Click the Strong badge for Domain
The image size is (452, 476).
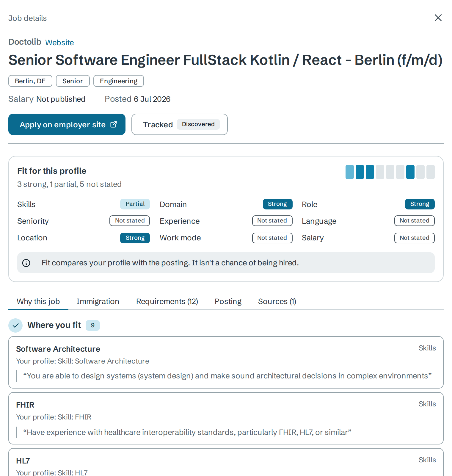278,204
